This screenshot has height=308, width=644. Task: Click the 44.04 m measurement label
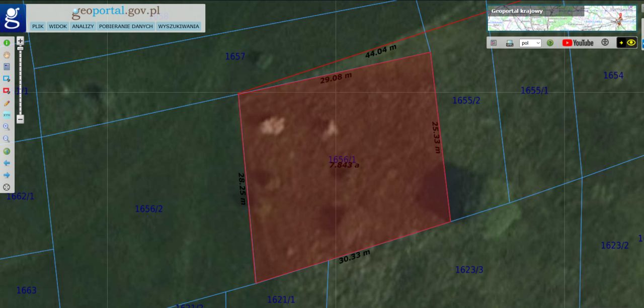coord(381,51)
